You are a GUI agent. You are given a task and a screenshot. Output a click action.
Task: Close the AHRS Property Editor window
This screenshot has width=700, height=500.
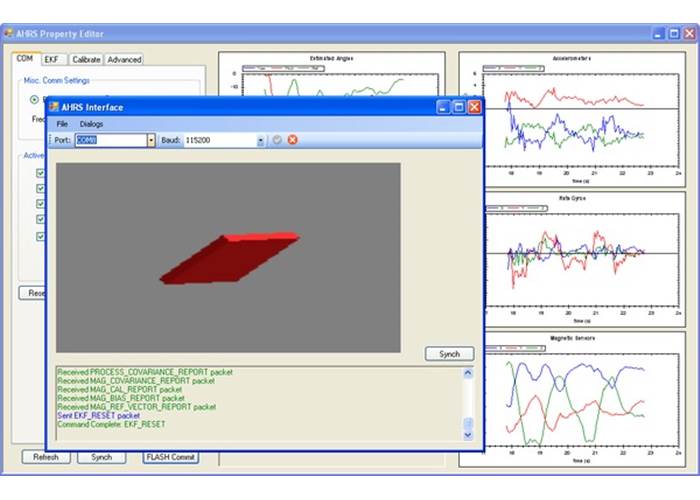687,34
